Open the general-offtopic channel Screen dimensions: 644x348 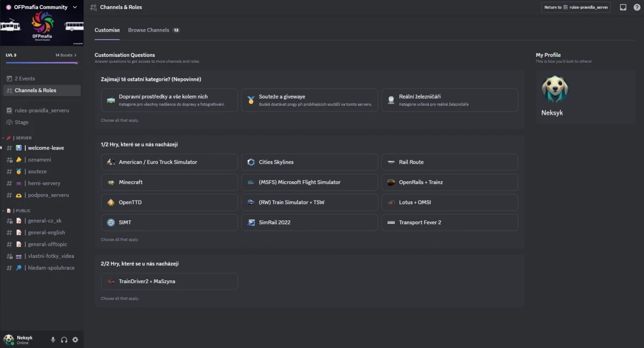[42, 245]
